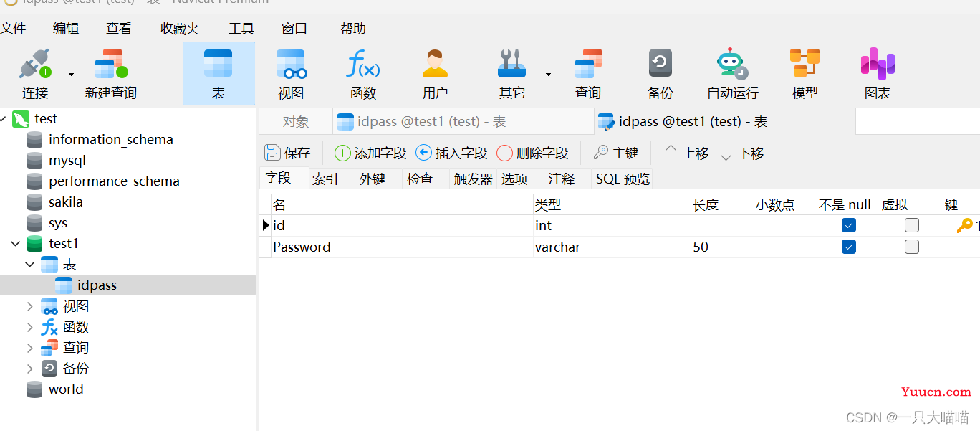The width and height of the screenshot is (980, 431).
Task: Expand the 查询 queries node
Action: [30, 348]
